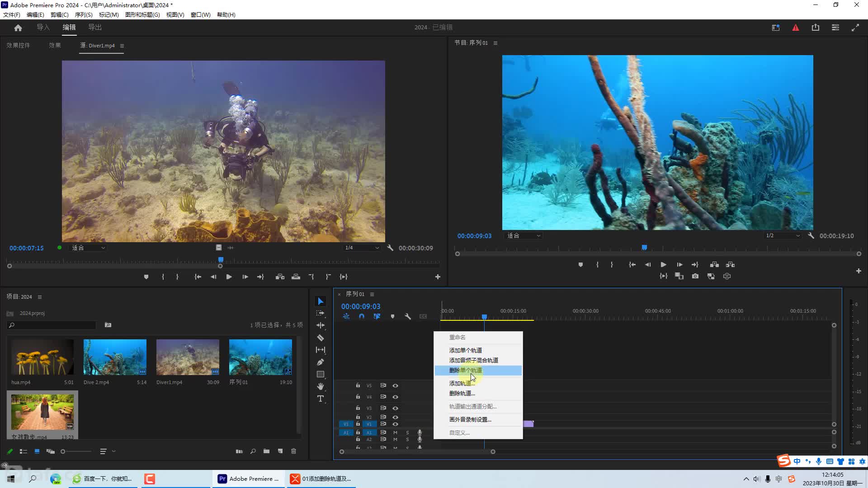
Task: Select the Type tool
Action: [321, 399]
